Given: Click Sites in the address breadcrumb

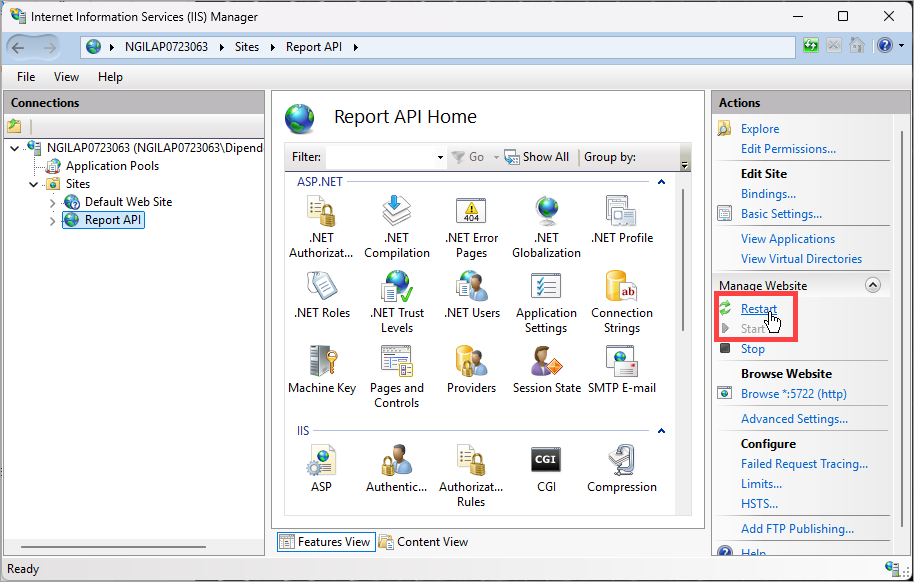Looking at the screenshot, I should click(247, 47).
